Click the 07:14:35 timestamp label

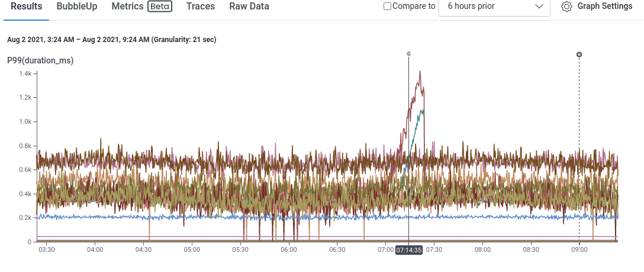click(x=409, y=250)
